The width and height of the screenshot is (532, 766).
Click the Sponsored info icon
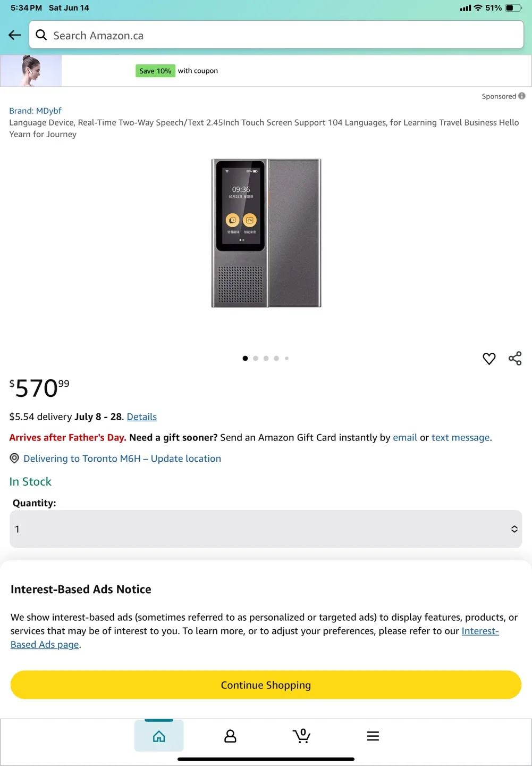[x=521, y=96]
